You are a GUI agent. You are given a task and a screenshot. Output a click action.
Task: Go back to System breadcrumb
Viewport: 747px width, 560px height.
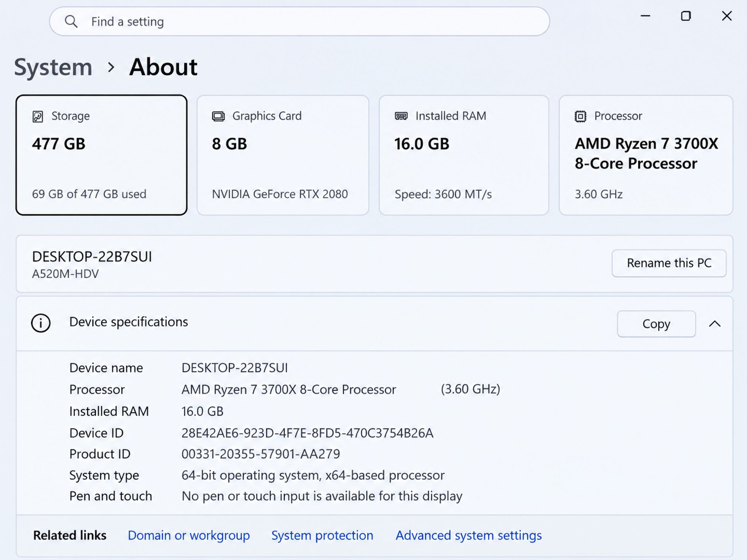pos(53,67)
